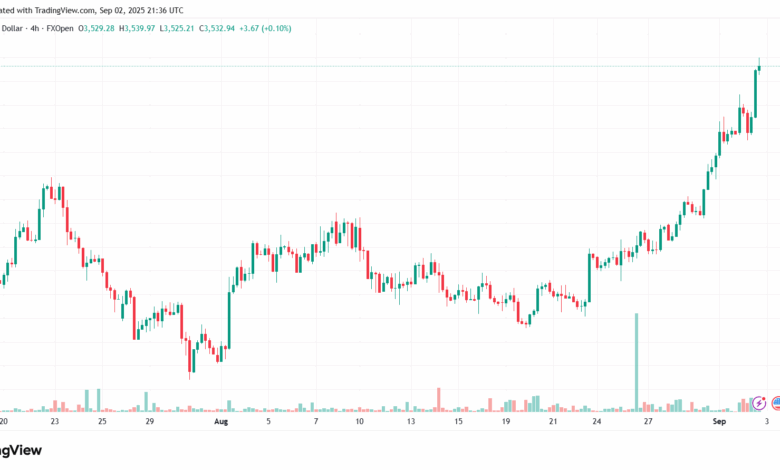Click the Aug label on time axis
The height and width of the screenshot is (470, 780).
[x=221, y=423]
